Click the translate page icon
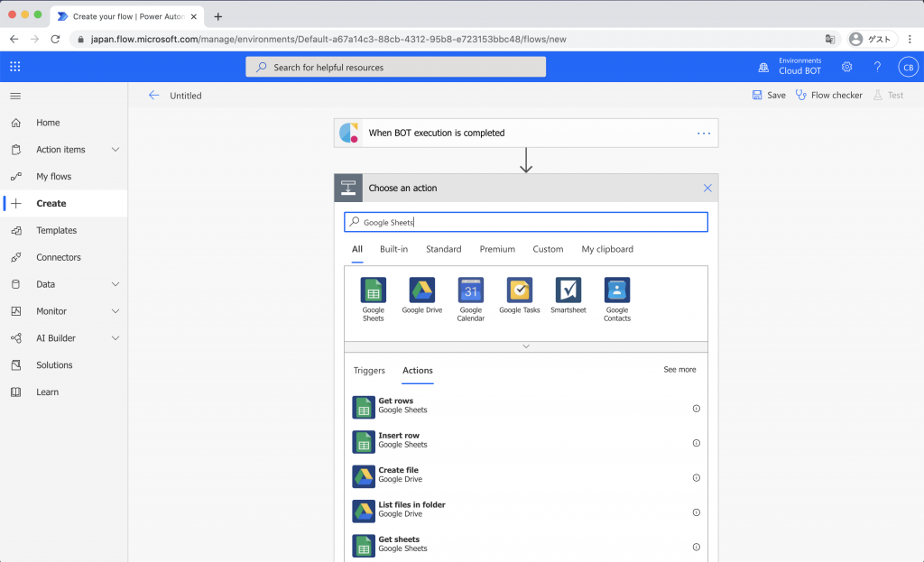The width and height of the screenshot is (924, 562). [x=830, y=39]
